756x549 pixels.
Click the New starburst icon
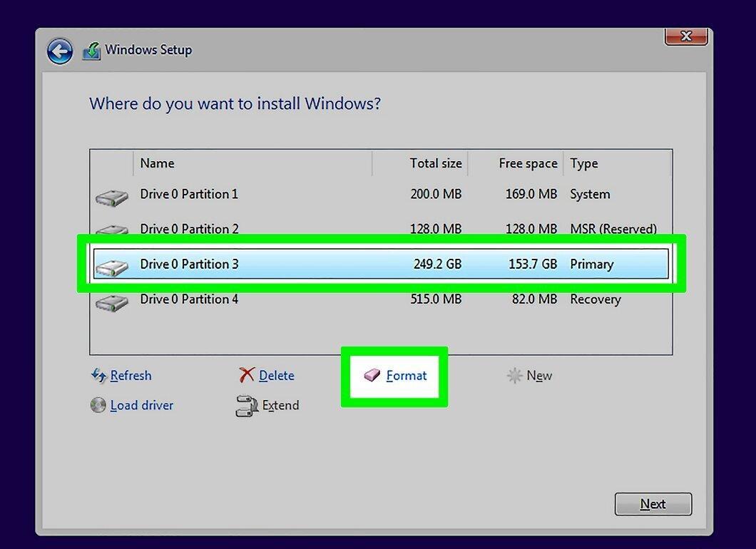pos(514,376)
